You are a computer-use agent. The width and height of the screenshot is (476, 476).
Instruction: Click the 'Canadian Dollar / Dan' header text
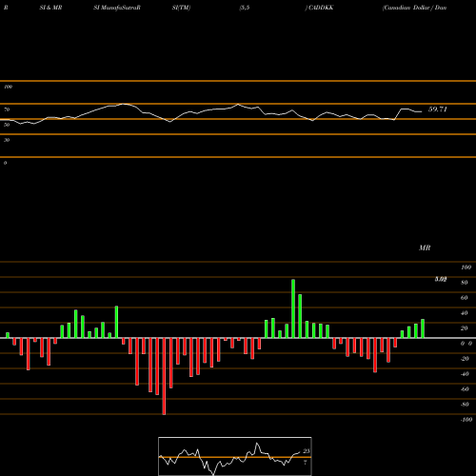(414, 8)
